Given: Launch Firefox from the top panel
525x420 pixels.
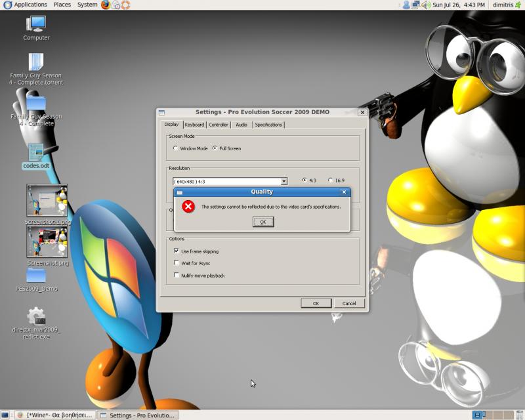Looking at the screenshot, I should 106,5.
